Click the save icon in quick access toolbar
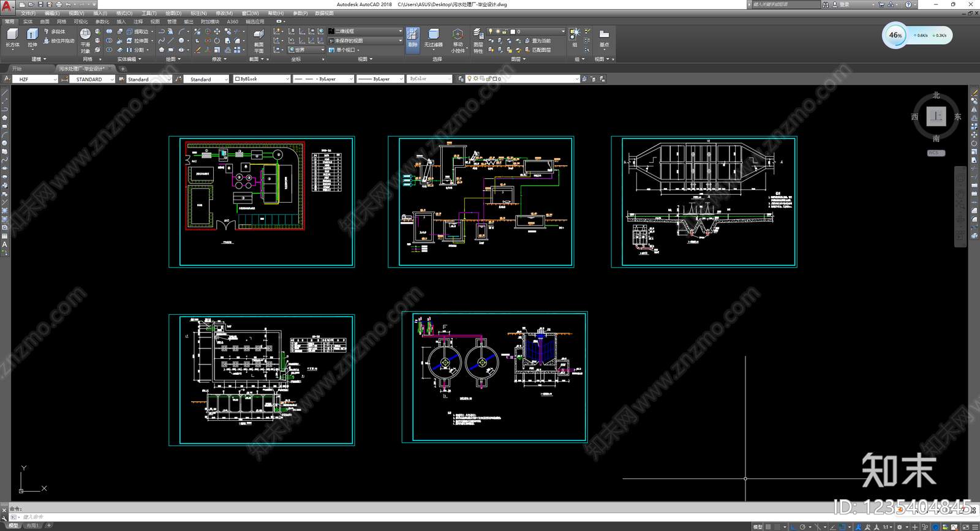Image resolution: width=980 pixels, height=531 pixels. [40, 4]
